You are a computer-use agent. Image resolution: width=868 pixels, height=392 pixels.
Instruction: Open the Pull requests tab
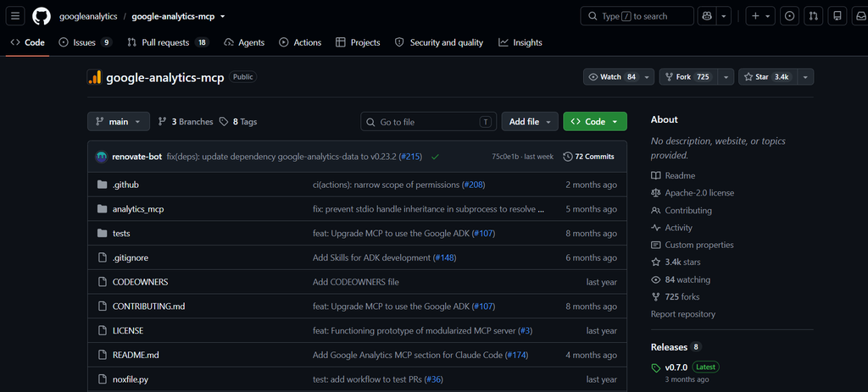coord(169,42)
